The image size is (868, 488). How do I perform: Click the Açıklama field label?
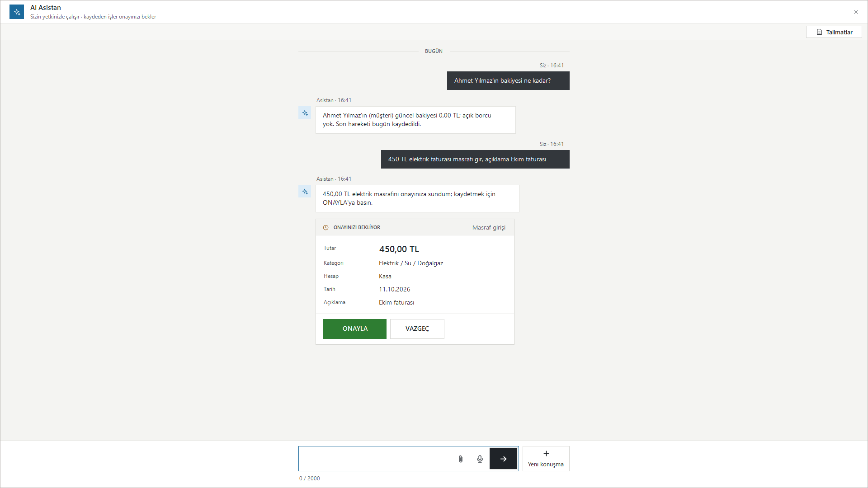pos(335,302)
